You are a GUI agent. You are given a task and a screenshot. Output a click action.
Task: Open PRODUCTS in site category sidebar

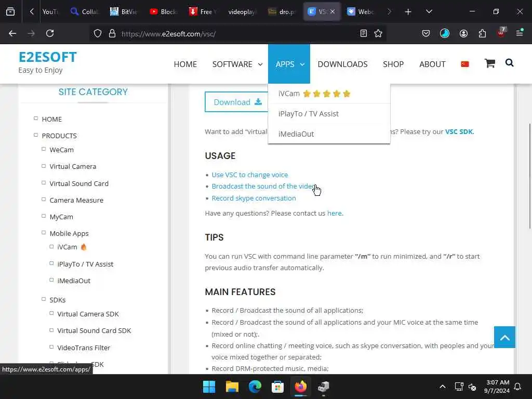(59, 136)
